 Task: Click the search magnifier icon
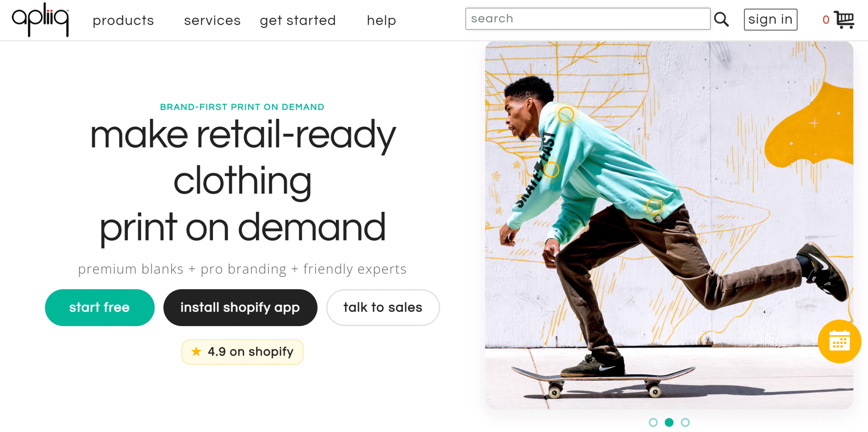[721, 19]
